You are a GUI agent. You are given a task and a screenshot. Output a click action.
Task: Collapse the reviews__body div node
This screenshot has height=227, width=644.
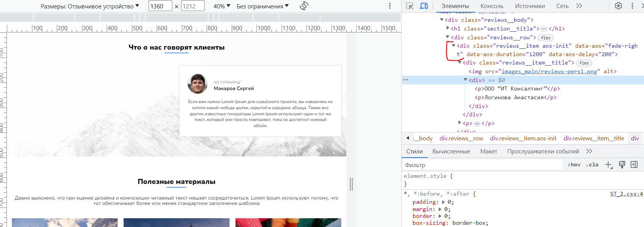click(x=442, y=20)
